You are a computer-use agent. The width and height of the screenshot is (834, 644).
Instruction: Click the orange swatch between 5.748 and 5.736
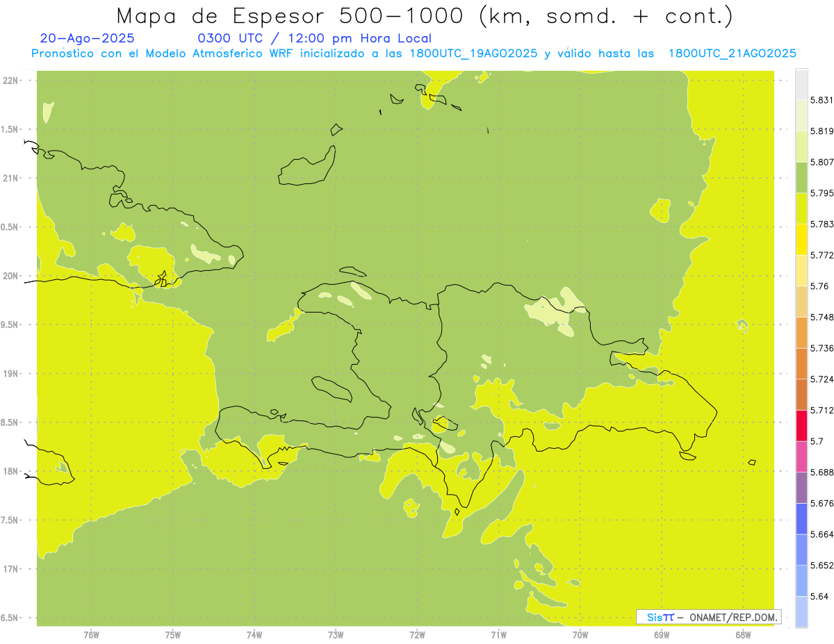[801, 332]
